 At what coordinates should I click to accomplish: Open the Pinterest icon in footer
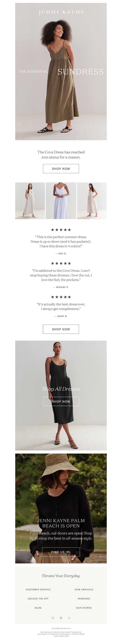61,618
